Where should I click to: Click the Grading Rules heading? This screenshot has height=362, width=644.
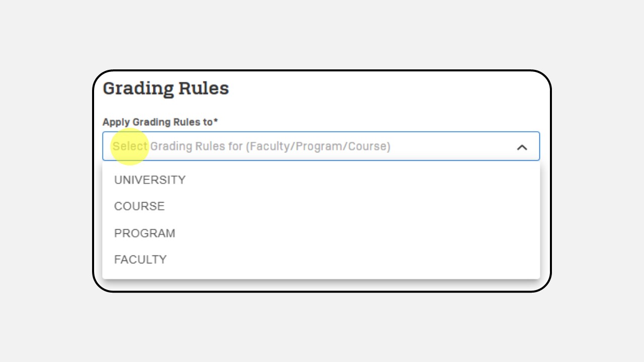[166, 88]
